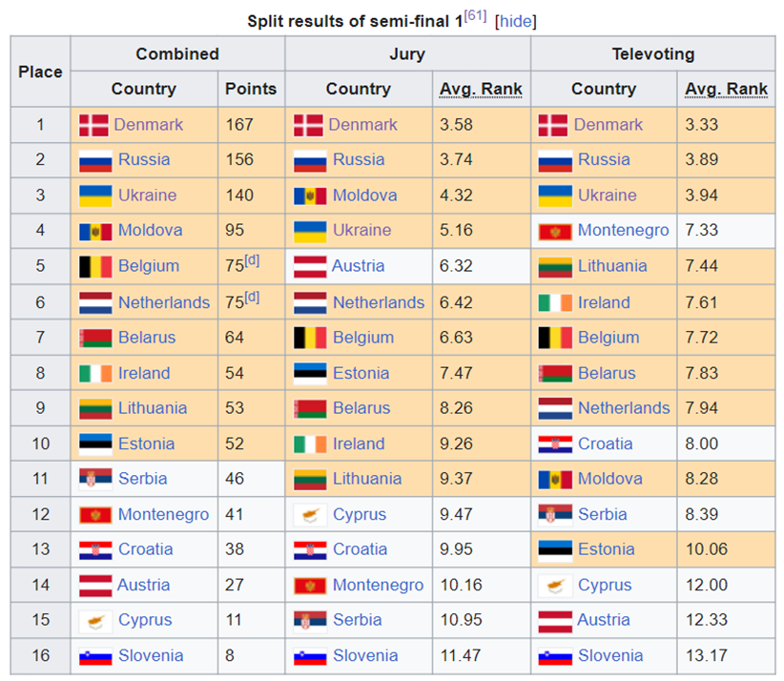Select the 140 points cell for Ukraine
The image size is (784, 681).
pyautogui.click(x=251, y=196)
